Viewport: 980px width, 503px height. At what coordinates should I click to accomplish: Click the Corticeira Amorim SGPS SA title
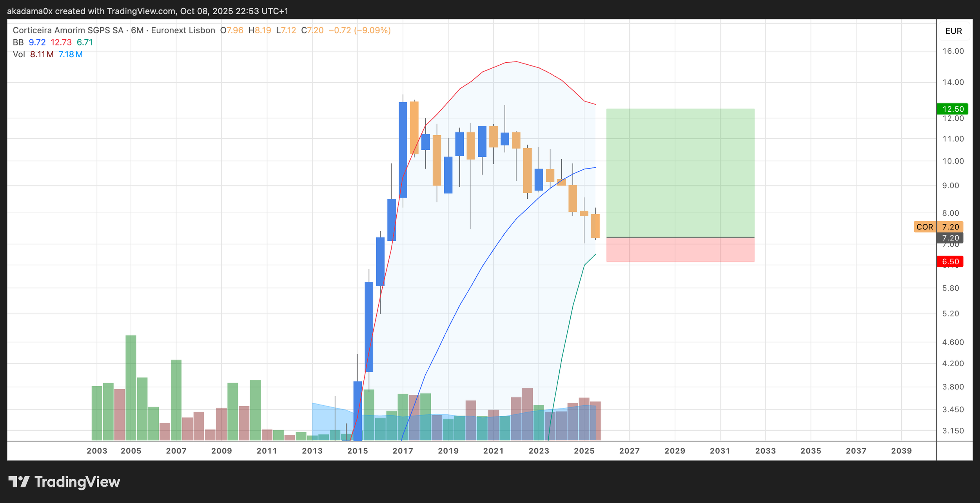[68, 30]
